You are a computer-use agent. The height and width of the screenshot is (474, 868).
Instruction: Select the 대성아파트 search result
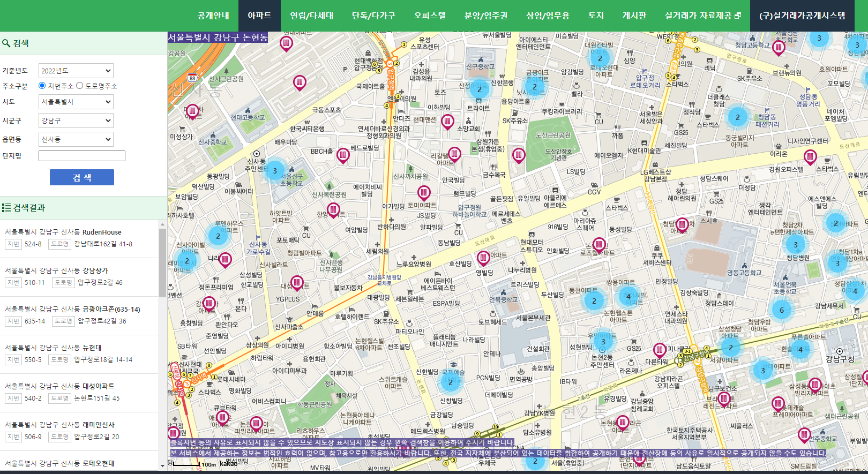(x=79, y=393)
